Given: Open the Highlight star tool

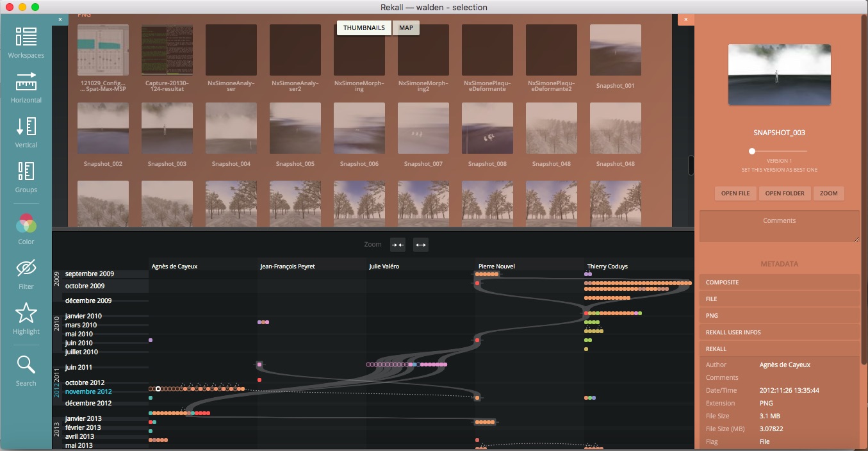Looking at the screenshot, I should [x=26, y=318].
